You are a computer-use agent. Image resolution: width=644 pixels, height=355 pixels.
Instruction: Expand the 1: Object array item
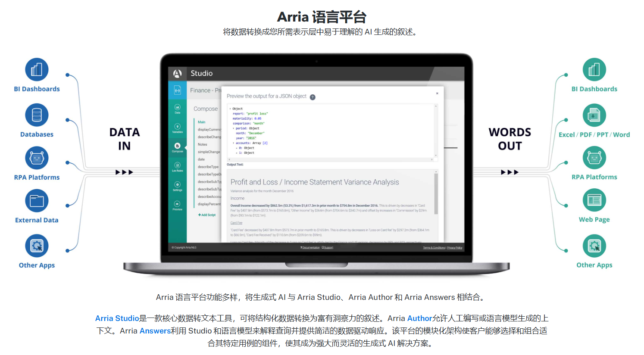pos(237,153)
